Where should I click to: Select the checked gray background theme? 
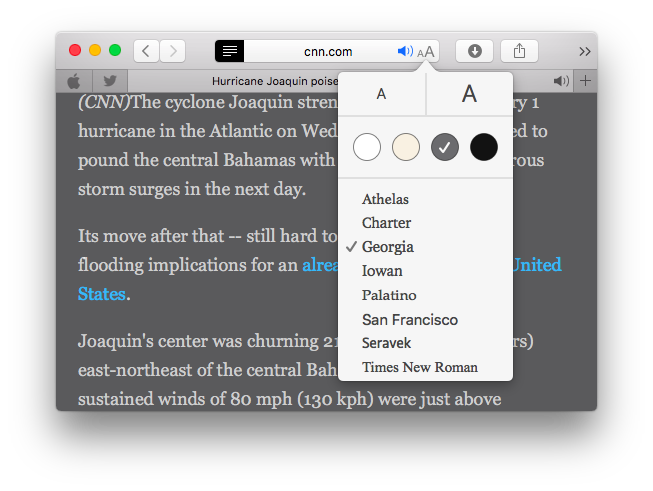pos(445,147)
